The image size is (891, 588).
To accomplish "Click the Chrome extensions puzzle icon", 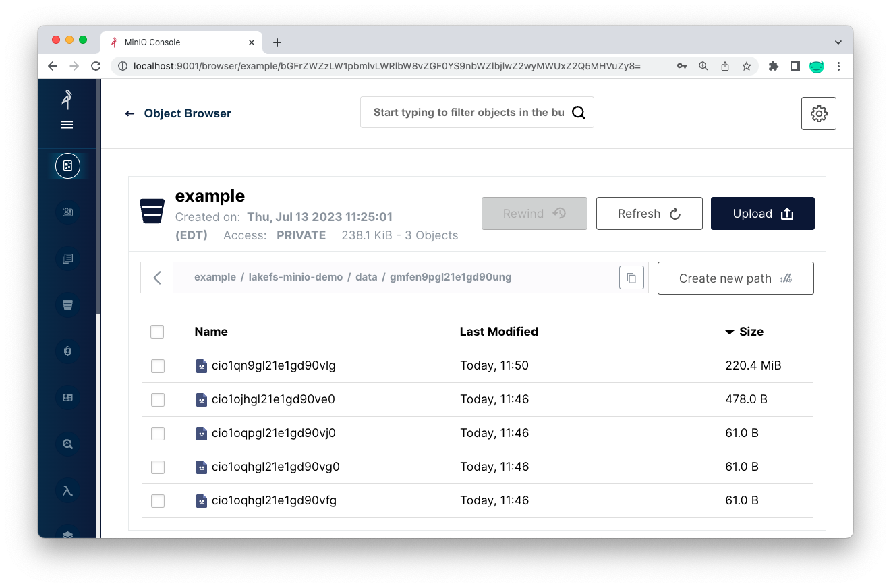I will 773,66.
